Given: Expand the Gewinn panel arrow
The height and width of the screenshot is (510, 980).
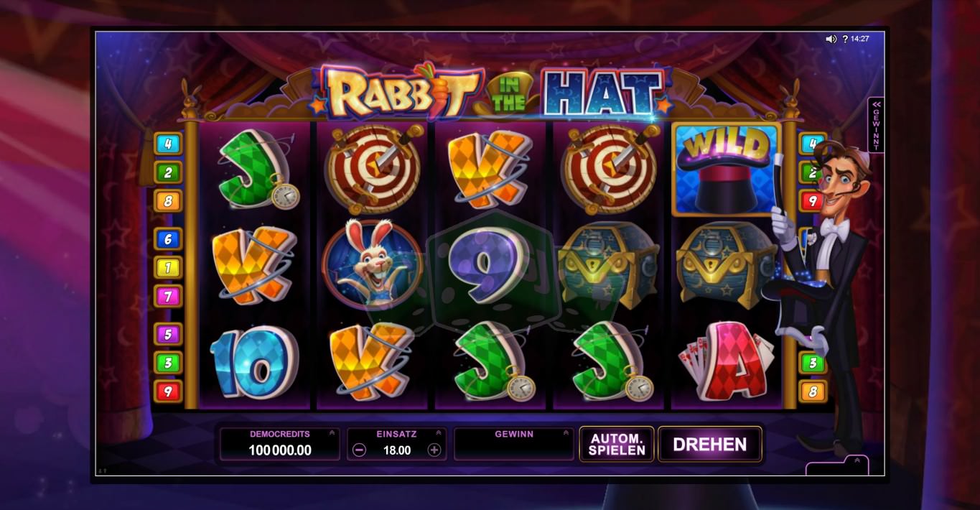Looking at the screenshot, I should pyautogui.click(x=566, y=433).
